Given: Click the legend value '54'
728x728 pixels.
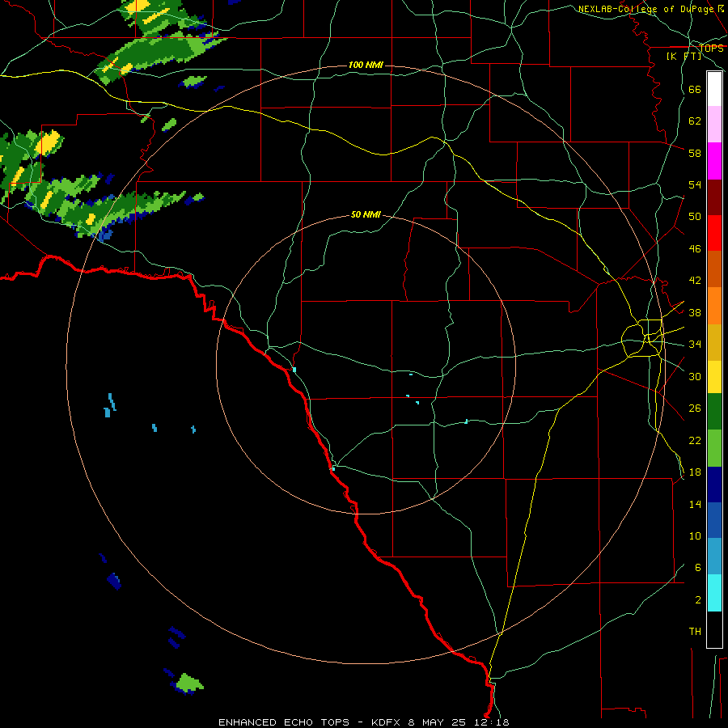Looking at the screenshot, I should [695, 184].
